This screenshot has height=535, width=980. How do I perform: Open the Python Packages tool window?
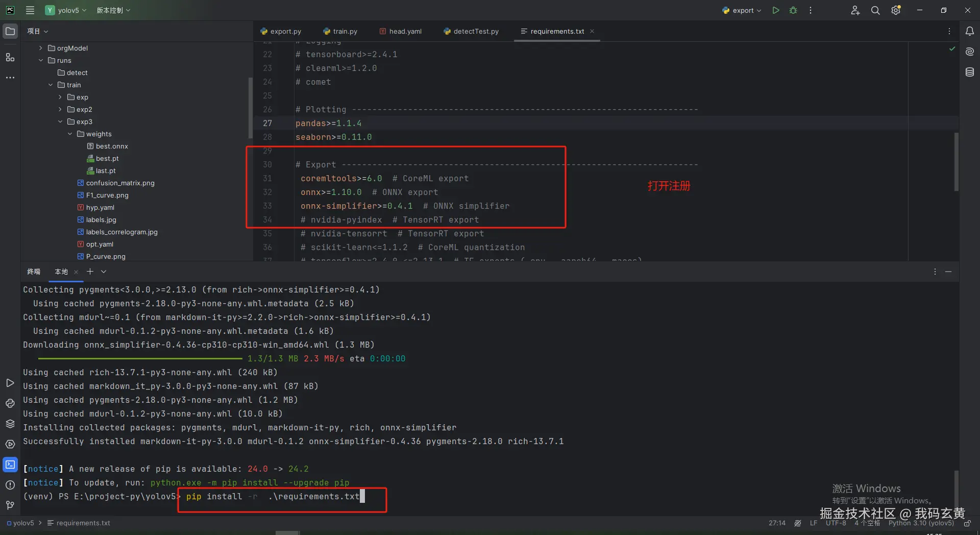pyautogui.click(x=10, y=424)
